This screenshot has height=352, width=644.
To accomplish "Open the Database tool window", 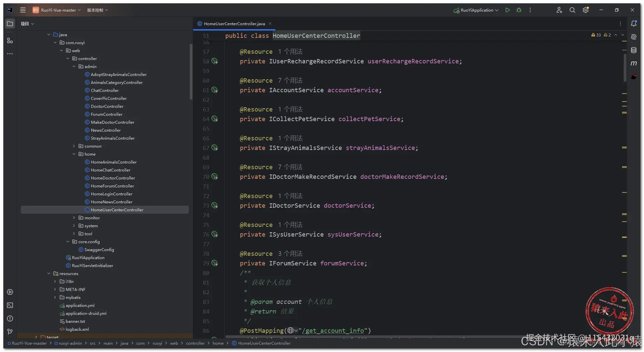I will [633, 50].
